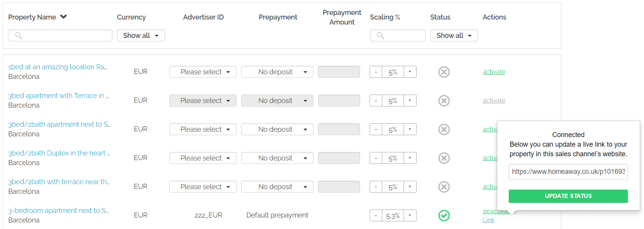Decrease scaling for 3bed apartment with Terrace
The image size is (644, 229).
[x=376, y=101]
